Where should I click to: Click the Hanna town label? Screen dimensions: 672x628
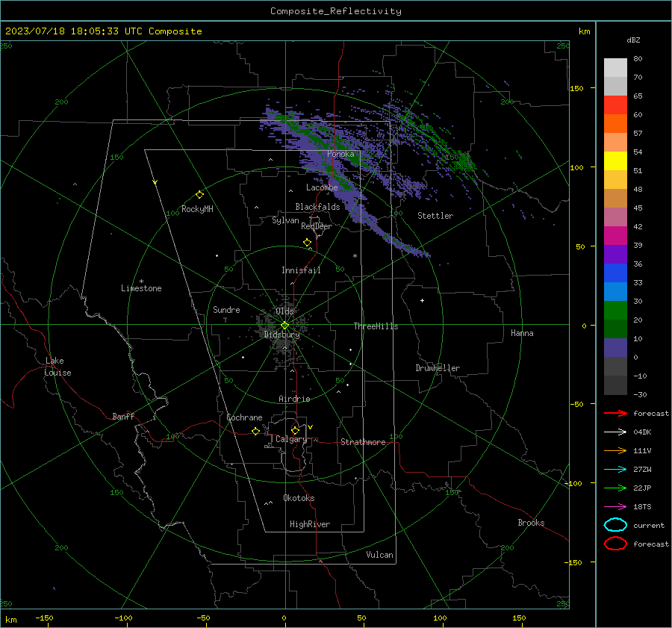[522, 333]
